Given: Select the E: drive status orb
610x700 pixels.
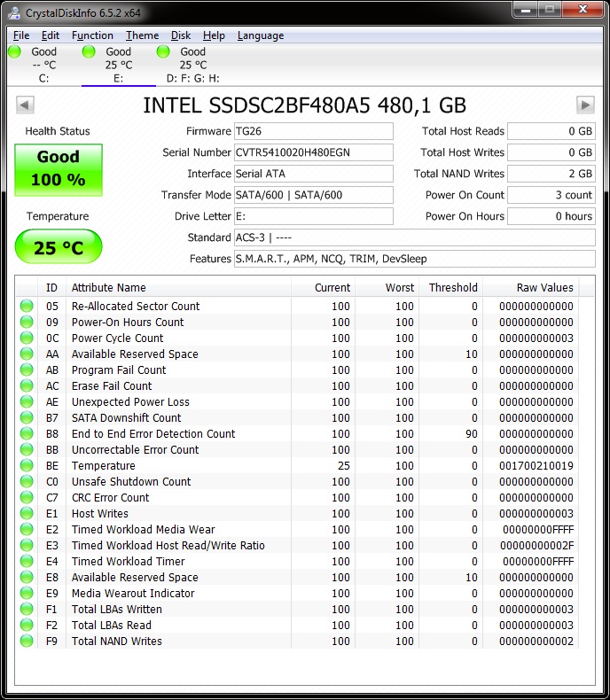Looking at the screenshot, I should pos(90,52).
